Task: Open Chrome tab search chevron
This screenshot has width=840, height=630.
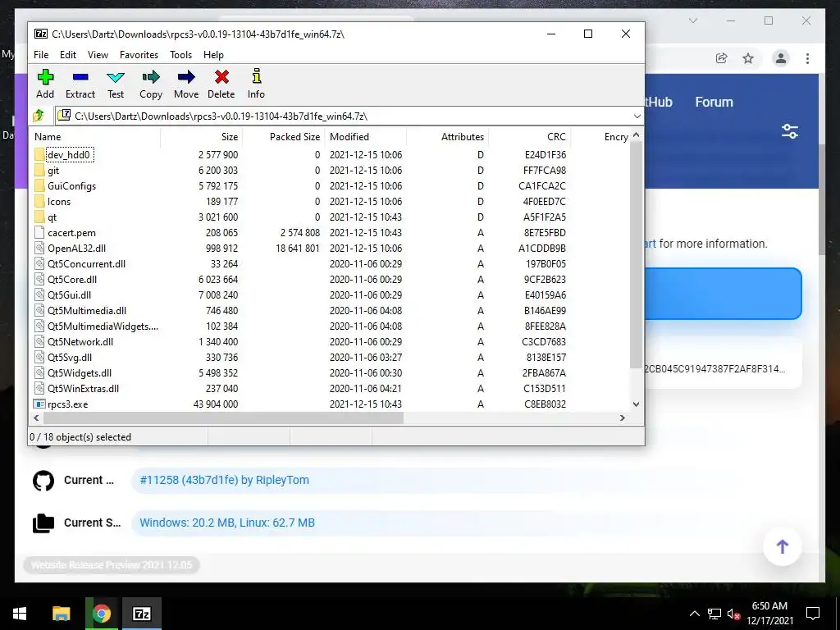Action: pos(692,21)
